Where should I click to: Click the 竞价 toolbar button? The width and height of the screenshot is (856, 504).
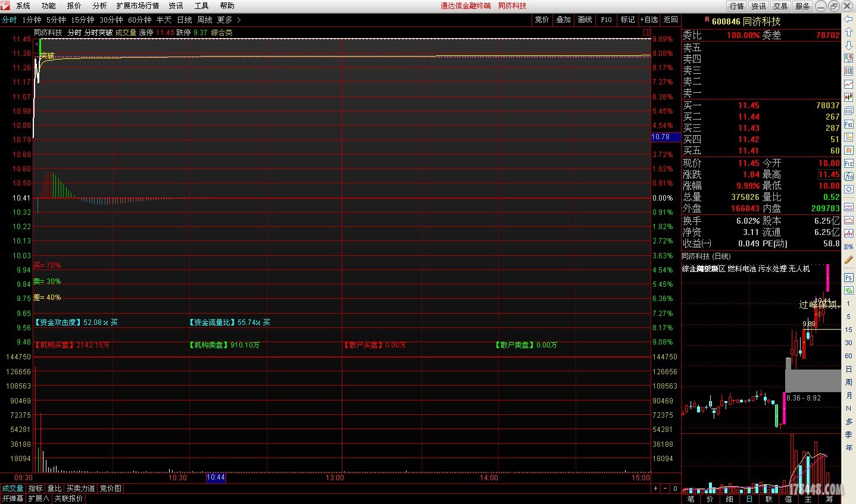click(542, 20)
